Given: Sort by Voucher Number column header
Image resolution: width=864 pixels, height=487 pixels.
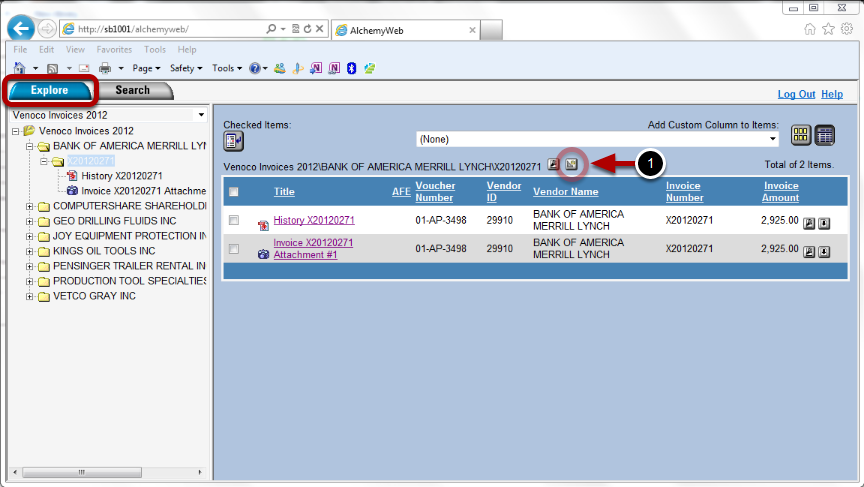Looking at the screenshot, I should (x=435, y=192).
